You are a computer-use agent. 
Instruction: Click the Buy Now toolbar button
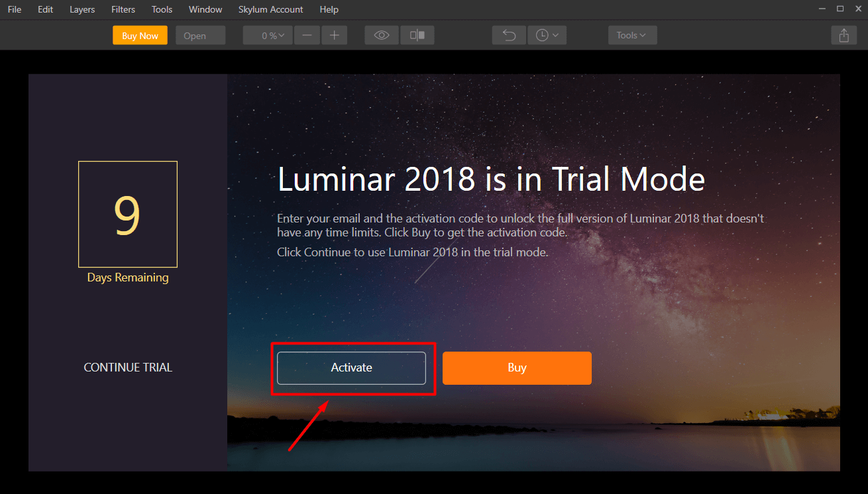(x=140, y=36)
